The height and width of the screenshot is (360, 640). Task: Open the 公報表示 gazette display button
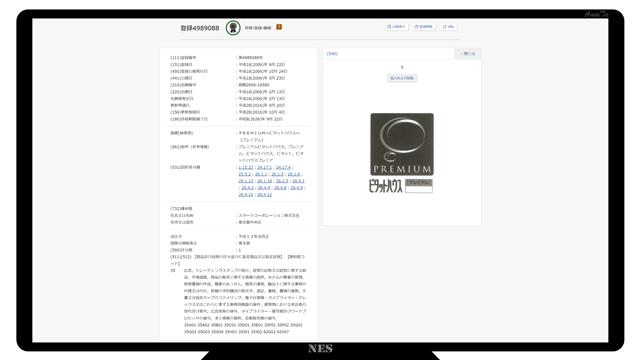pos(397,27)
